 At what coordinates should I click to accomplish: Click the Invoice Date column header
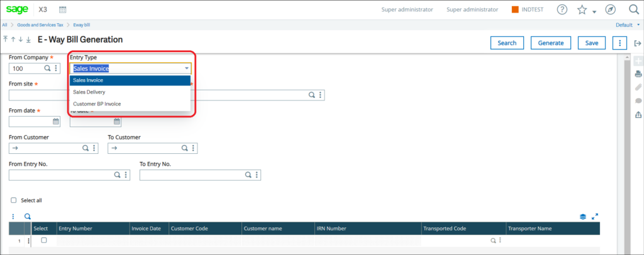pos(148,229)
